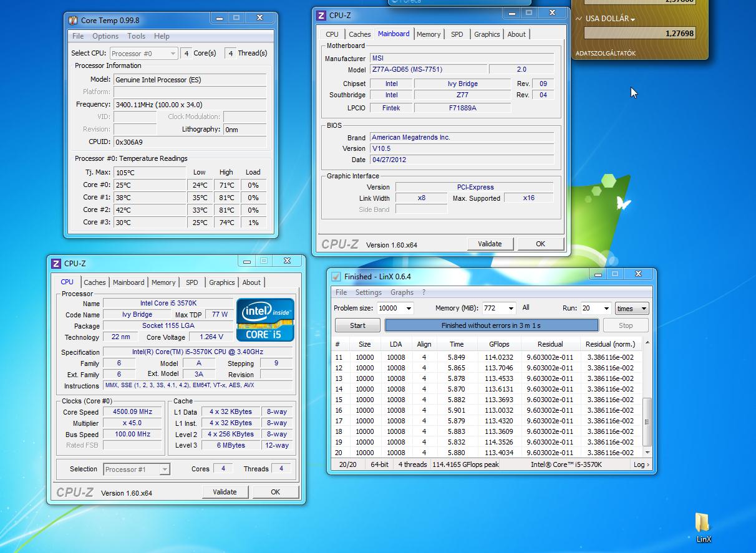
Task: Click the Core Temp title bar icon
Action: click(73, 20)
